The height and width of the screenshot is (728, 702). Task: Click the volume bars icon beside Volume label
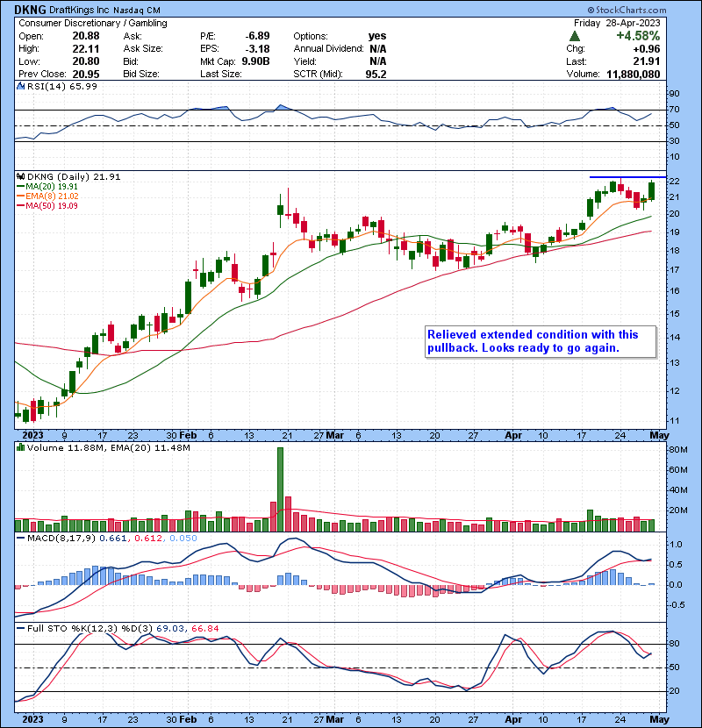20,447
